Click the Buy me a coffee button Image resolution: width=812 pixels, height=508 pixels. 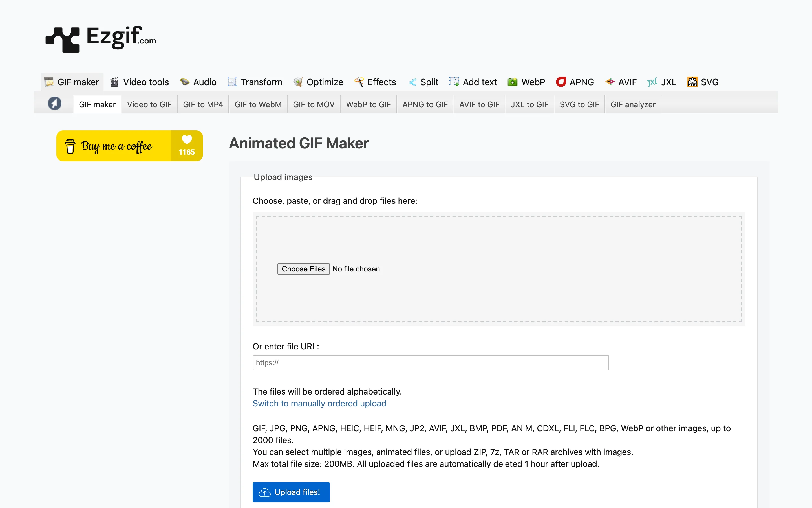coord(129,146)
